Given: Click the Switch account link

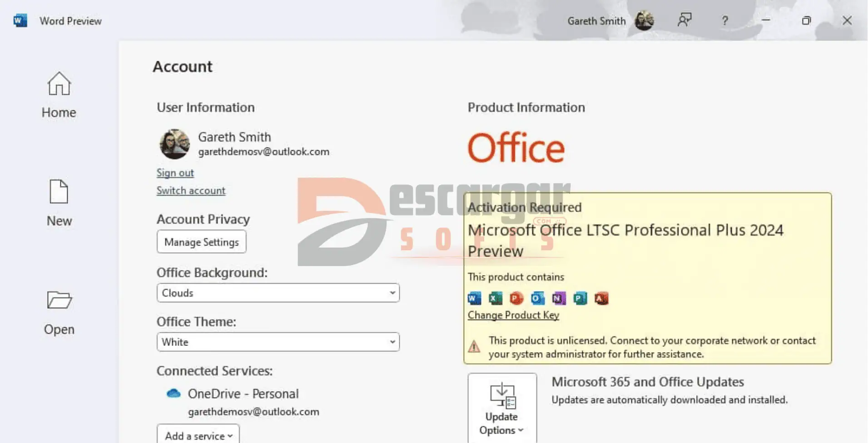Looking at the screenshot, I should tap(191, 191).
